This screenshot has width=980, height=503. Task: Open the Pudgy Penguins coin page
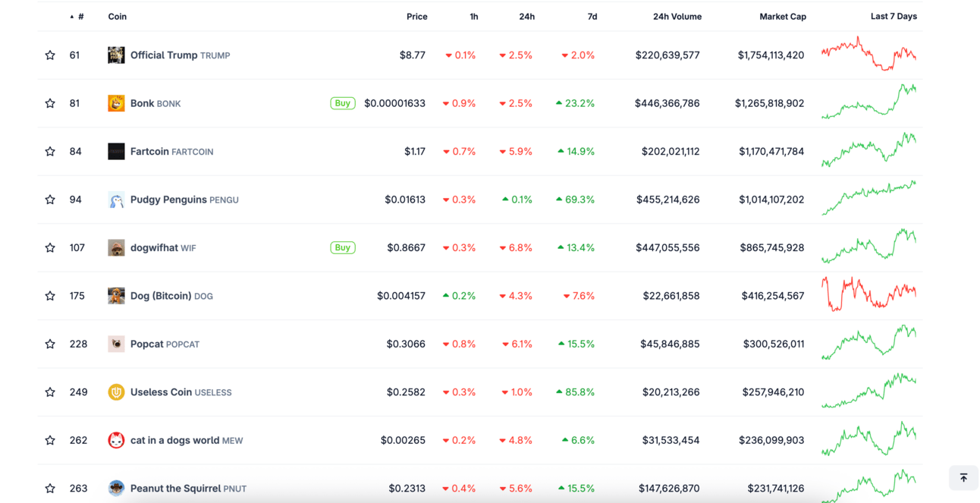pos(184,200)
